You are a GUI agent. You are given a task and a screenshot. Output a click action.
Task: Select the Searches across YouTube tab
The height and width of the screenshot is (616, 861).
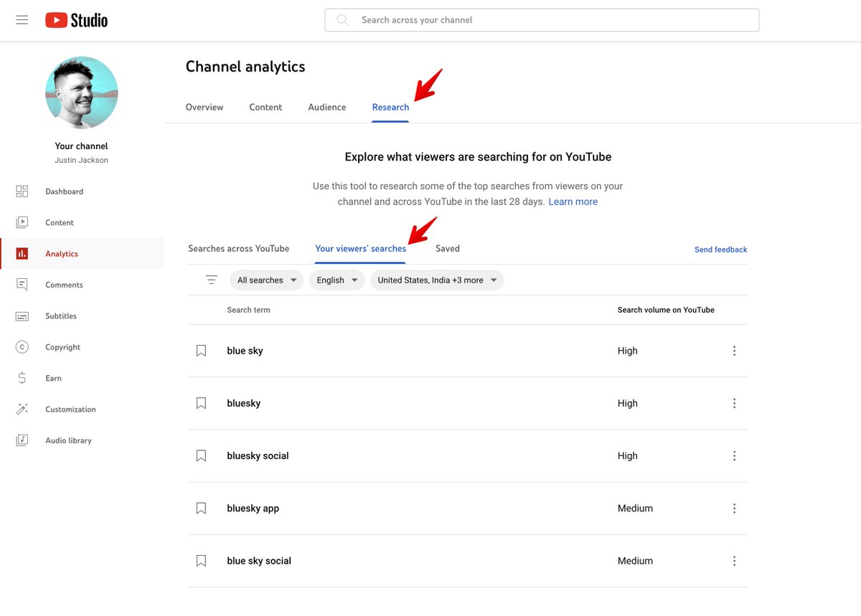238,249
